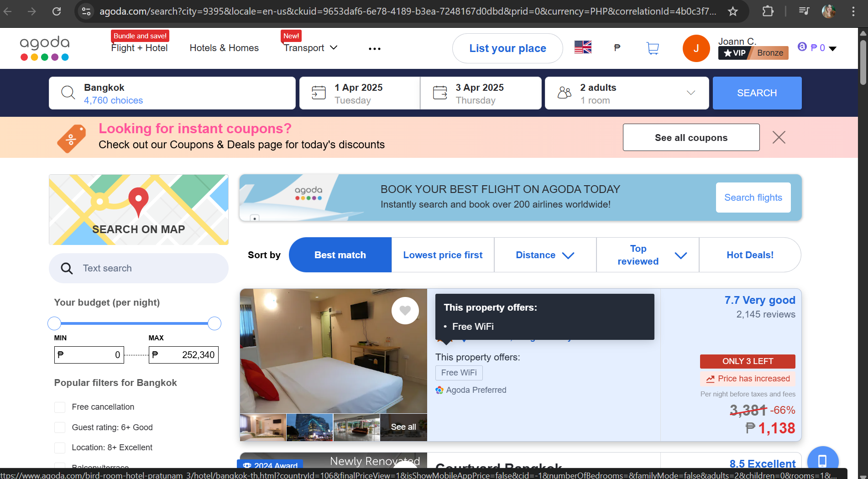Viewport: 868px width, 479px height.
Task: Click the MIN budget input field
Action: tap(89, 355)
